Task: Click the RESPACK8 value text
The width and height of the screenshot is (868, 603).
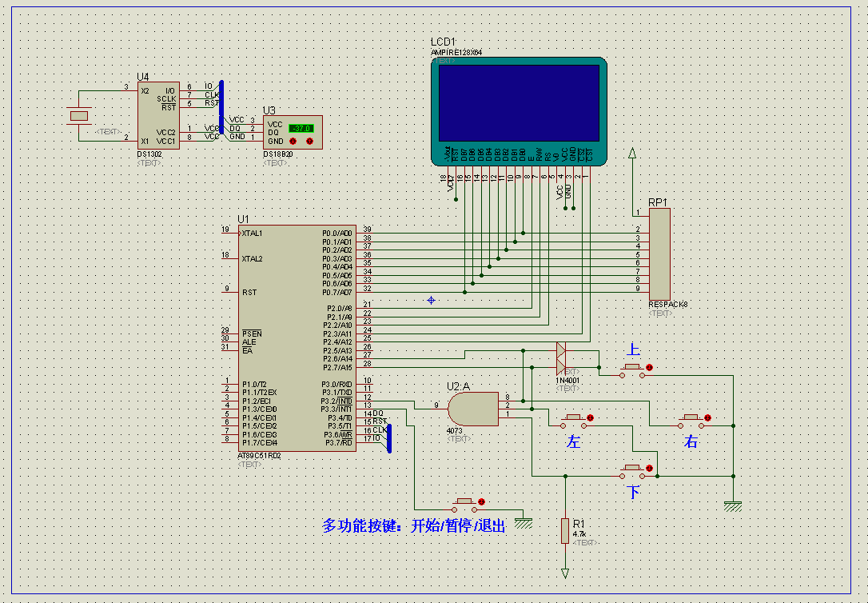Action: (668, 305)
